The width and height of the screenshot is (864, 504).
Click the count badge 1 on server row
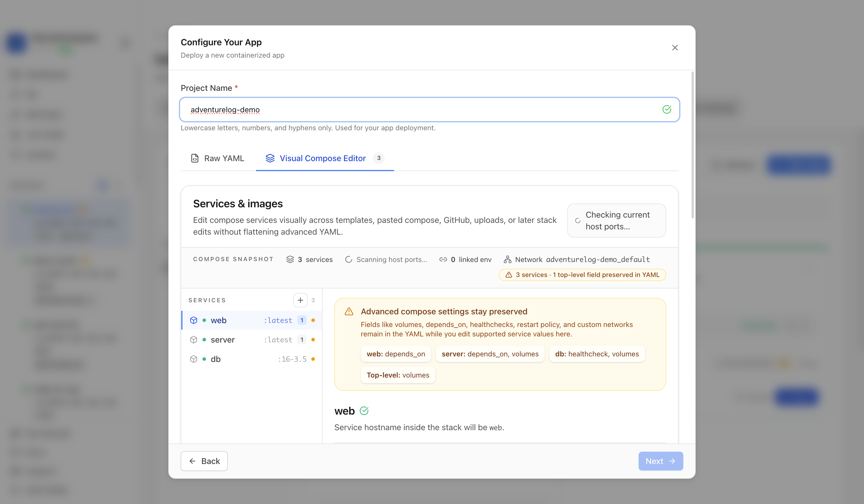[x=301, y=340]
